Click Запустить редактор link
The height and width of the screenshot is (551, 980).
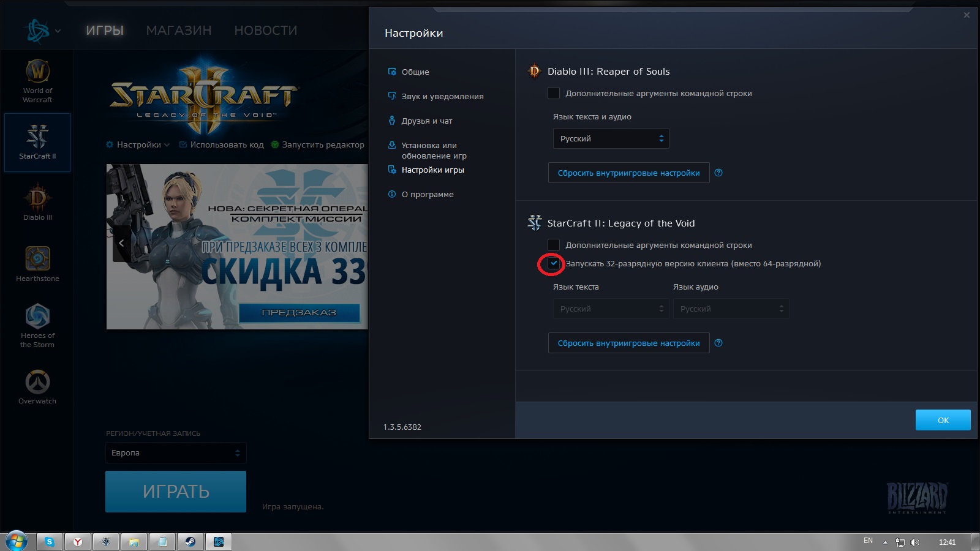pyautogui.click(x=317, y=144)
